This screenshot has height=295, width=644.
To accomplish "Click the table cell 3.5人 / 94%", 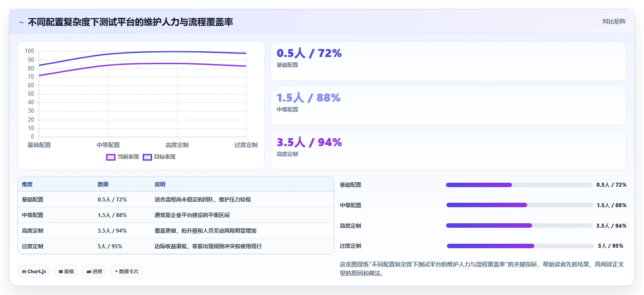I will [112, 231].
